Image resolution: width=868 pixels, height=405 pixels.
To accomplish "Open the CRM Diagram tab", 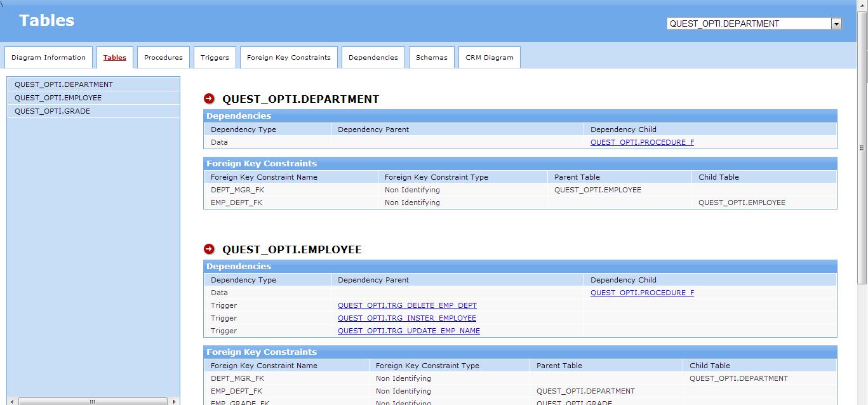I will 489,58.
